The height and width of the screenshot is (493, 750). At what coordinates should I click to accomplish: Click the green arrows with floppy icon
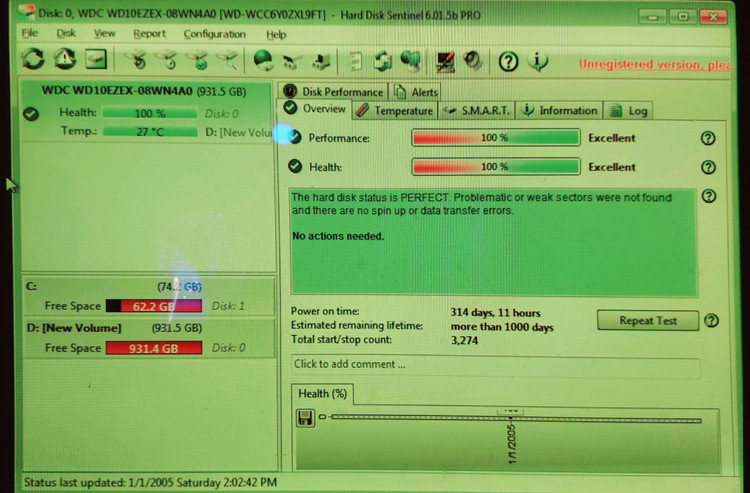tap(383, 61)
